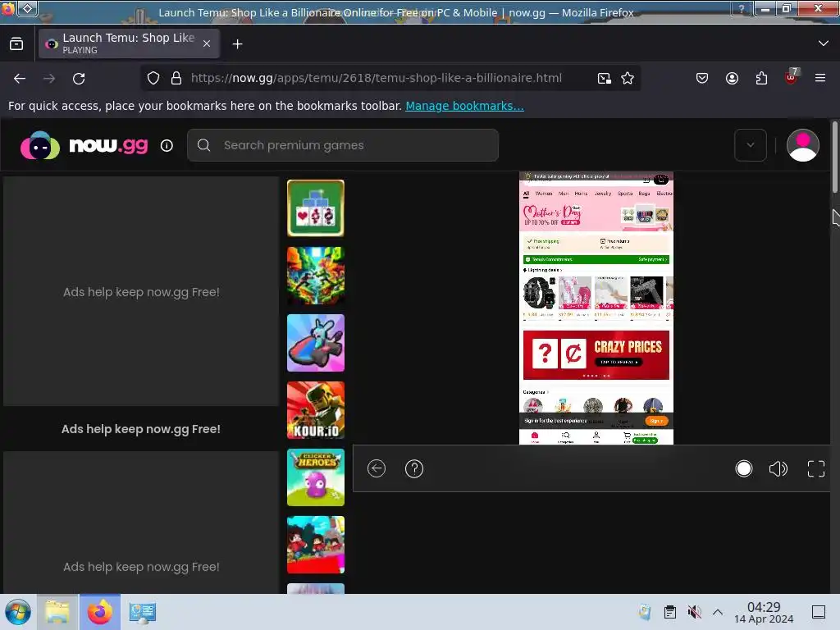Expand the system tray hidden icons arrow
Image resolution: width=840 pixels, height=630 pixels.
point(718,612)
